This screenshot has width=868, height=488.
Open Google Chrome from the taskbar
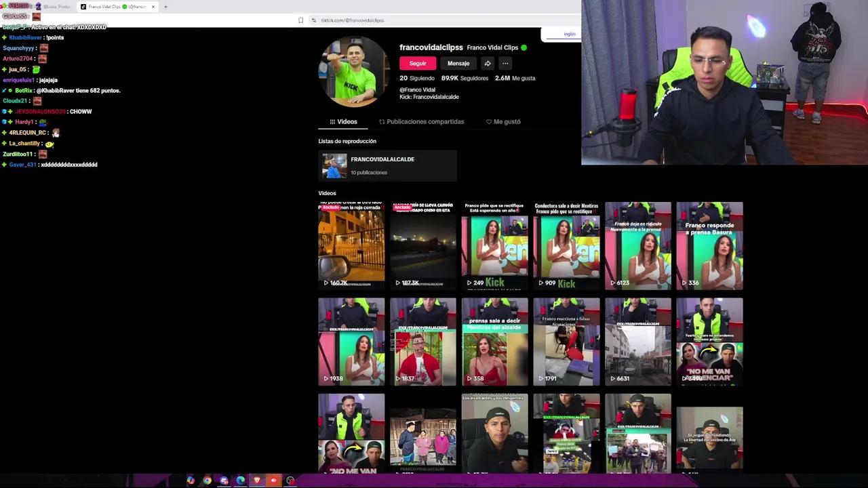(207, 481)
